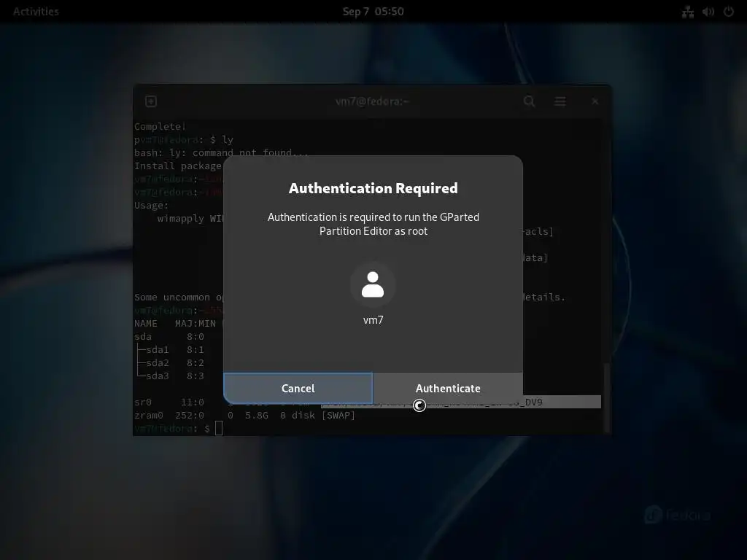Click the 'NAME' column header in terminal
This screenshot has height=560, width=747.
click(146, 323)
